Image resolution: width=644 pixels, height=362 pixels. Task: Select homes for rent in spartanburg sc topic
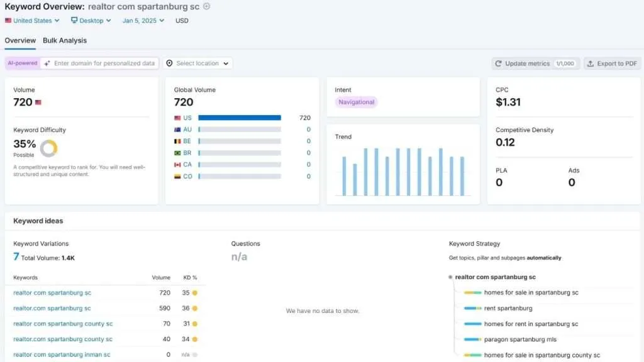(x=531, y=324)
